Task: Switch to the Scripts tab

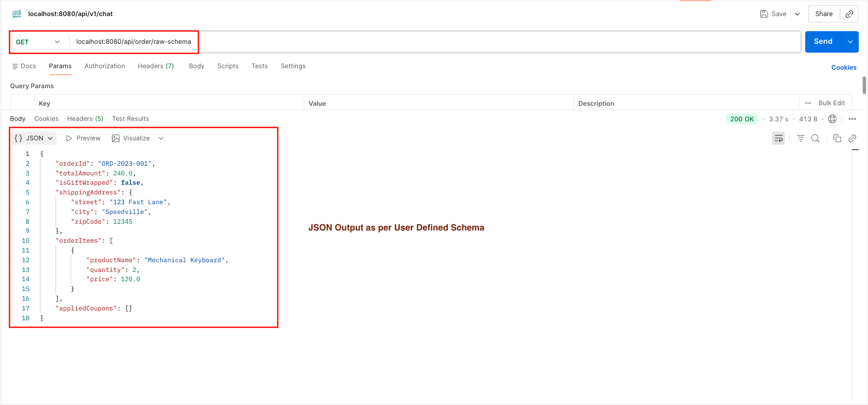Action: pos(228,66)
